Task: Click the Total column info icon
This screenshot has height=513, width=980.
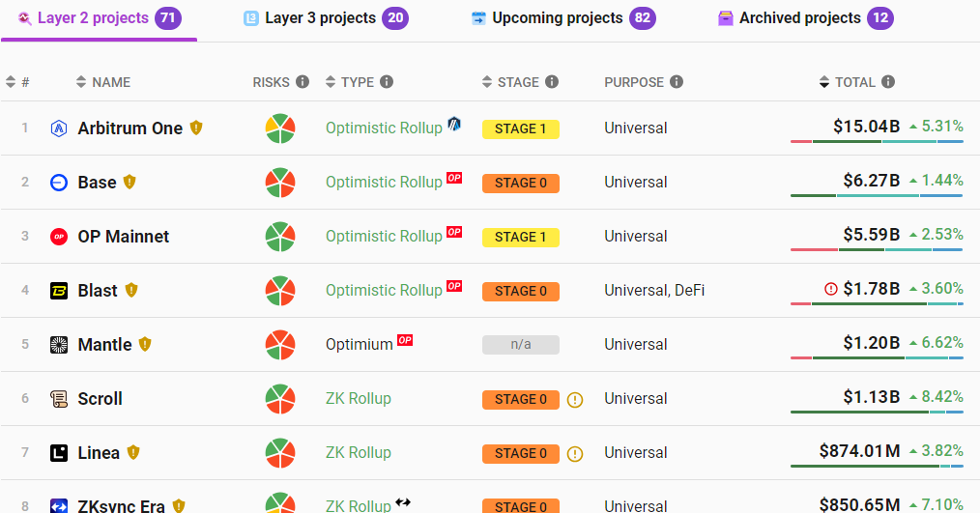Action: coord(888,82)
